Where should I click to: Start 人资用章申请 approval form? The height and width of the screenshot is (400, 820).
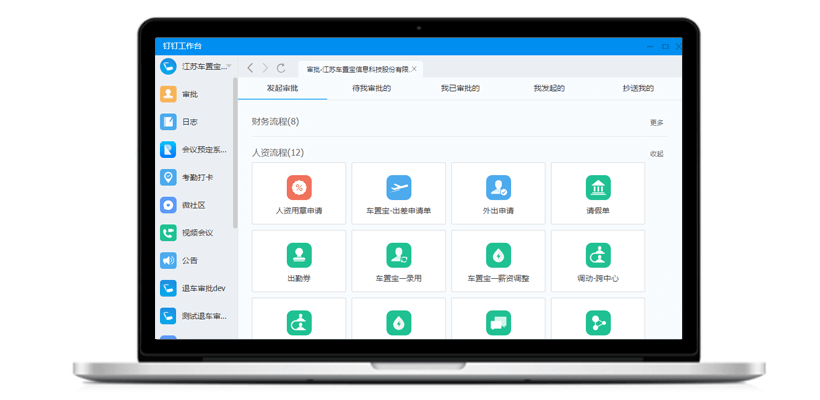click(299, 193)
